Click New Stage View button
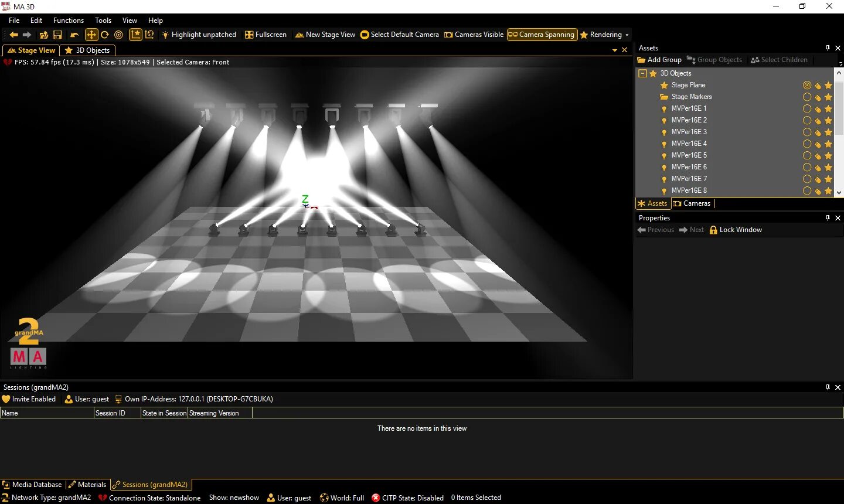This screenshot has width=844, height=504. pyautogui.click(x=325, y=35)
